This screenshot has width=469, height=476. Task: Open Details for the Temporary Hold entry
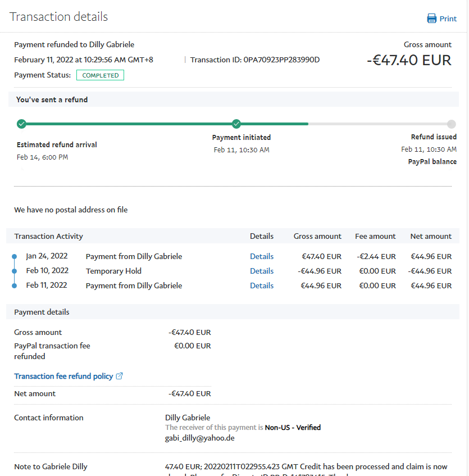click(x=262, y=271)
